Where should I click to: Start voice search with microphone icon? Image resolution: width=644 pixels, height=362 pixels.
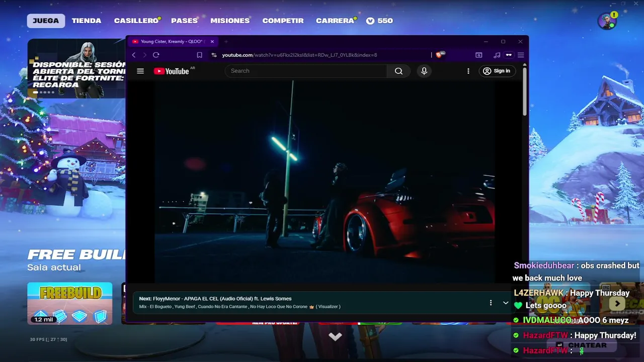(x=424, y=71)
